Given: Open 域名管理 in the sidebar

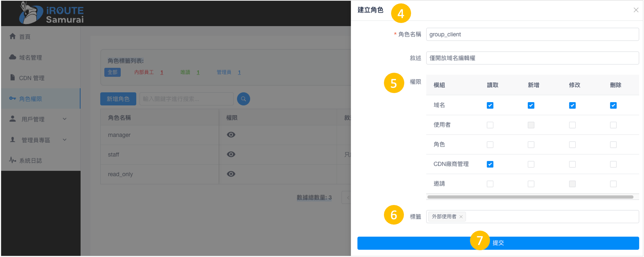Looking at the screenshot, I should point(30,57).
